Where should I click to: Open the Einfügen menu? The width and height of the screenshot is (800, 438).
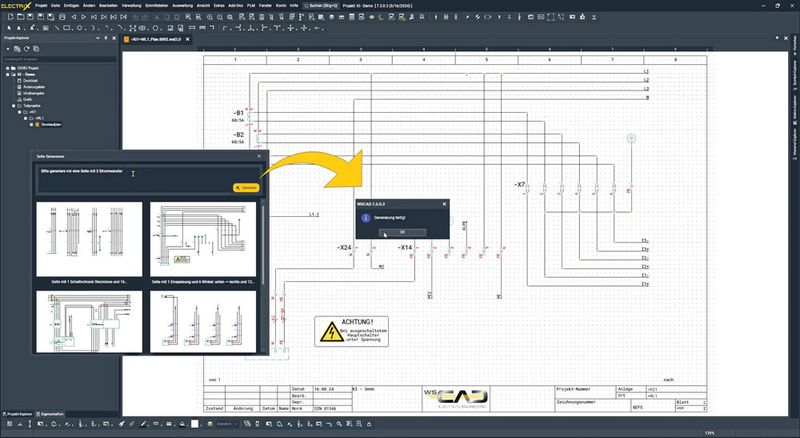pos(71,6)
